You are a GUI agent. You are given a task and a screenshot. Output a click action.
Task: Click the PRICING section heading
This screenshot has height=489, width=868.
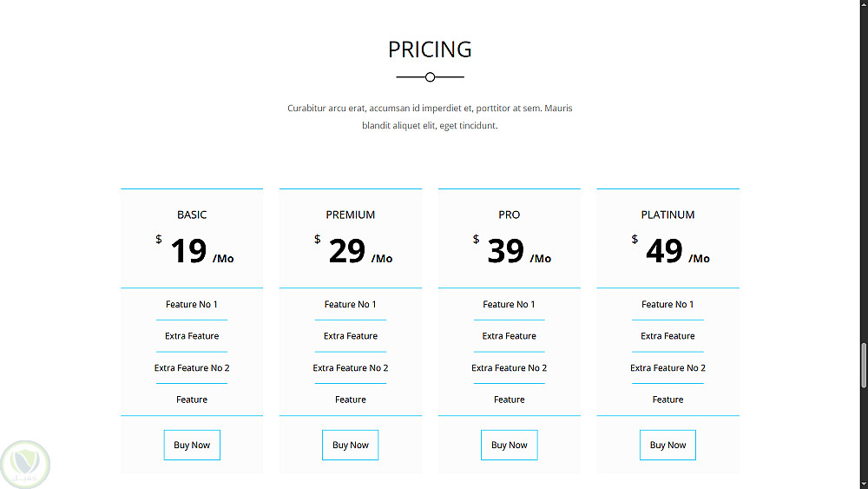click(x=430, y=50)
